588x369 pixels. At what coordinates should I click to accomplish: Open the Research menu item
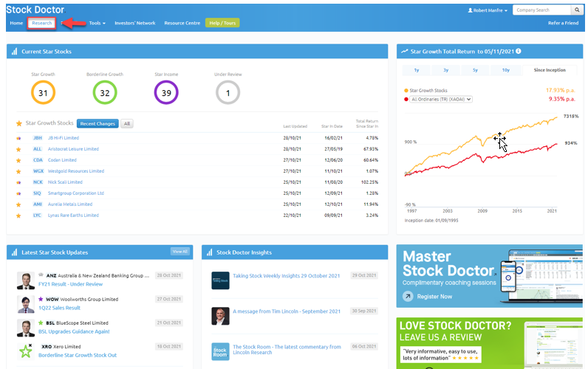tap(41, 23)
